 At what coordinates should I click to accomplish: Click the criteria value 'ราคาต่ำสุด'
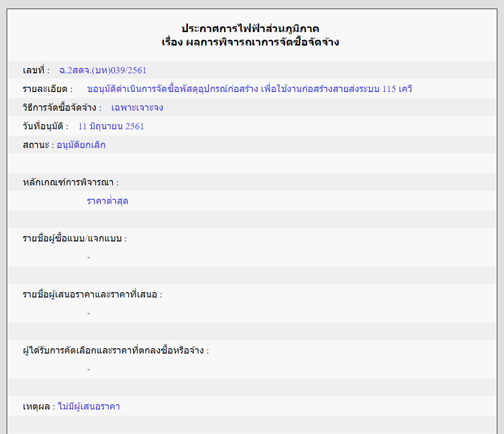pos(107,201)
